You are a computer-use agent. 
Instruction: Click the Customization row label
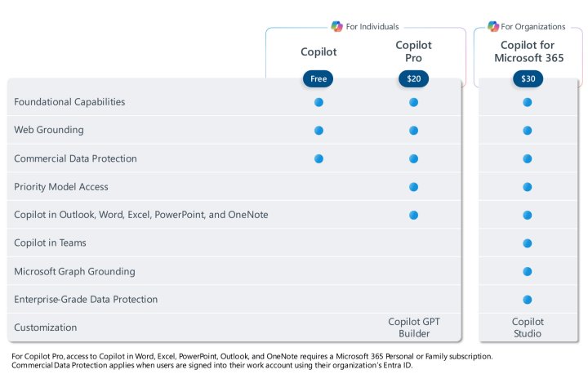coord(46,327)
